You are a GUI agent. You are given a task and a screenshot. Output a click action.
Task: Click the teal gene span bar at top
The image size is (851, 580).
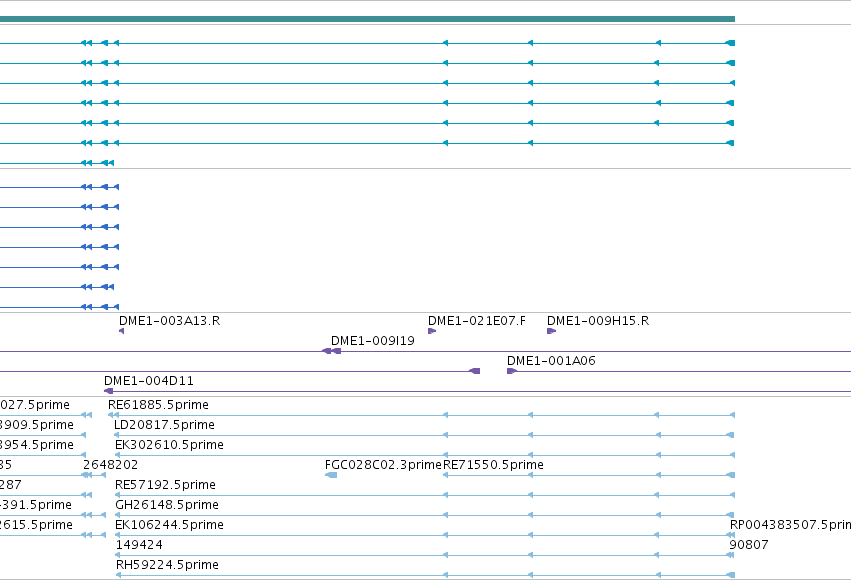tap(367, 19)
